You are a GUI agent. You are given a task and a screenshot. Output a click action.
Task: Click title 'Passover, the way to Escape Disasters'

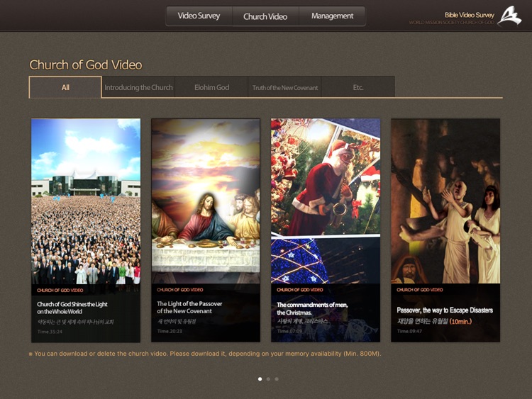point(445,310)
